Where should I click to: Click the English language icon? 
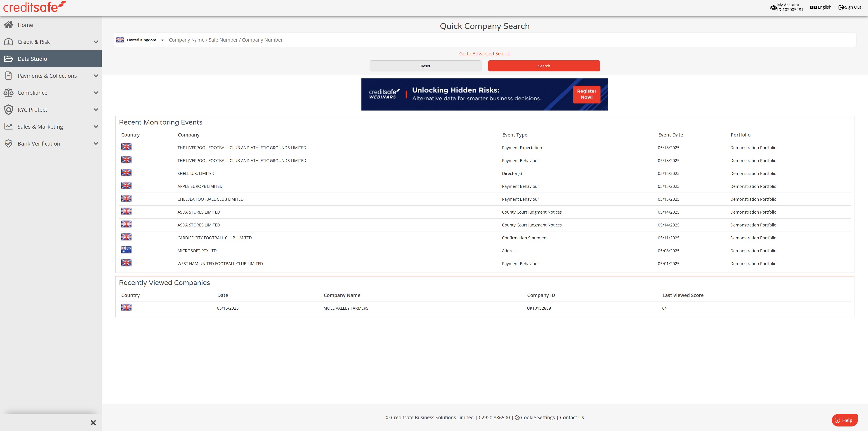[814, 7]
